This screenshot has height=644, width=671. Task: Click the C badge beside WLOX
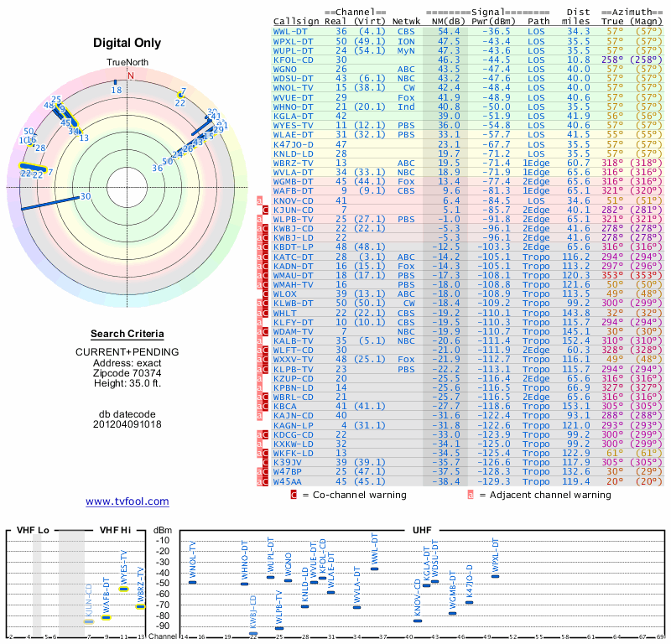(265, 294)
